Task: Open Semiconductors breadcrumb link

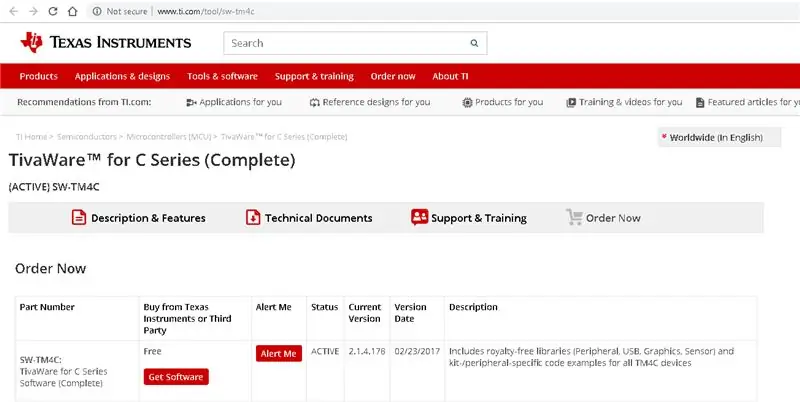Action: coord(87,137)
